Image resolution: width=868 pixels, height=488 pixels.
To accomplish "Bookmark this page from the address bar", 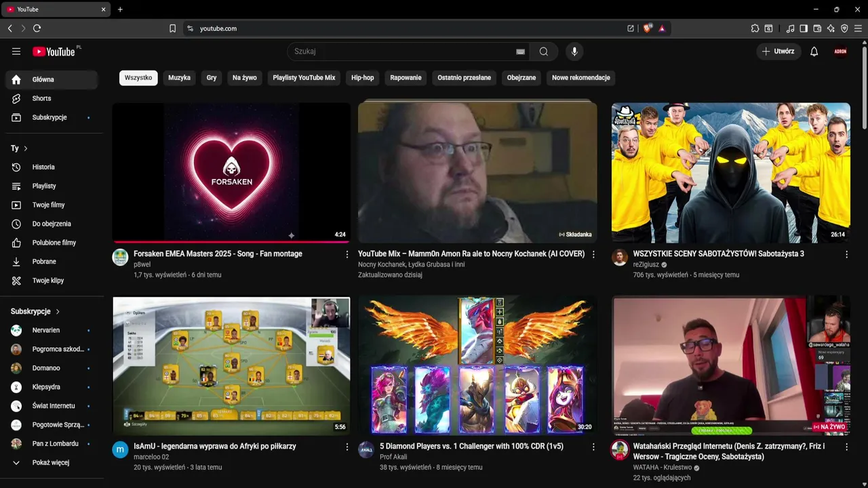I will (x=172, y=28).
